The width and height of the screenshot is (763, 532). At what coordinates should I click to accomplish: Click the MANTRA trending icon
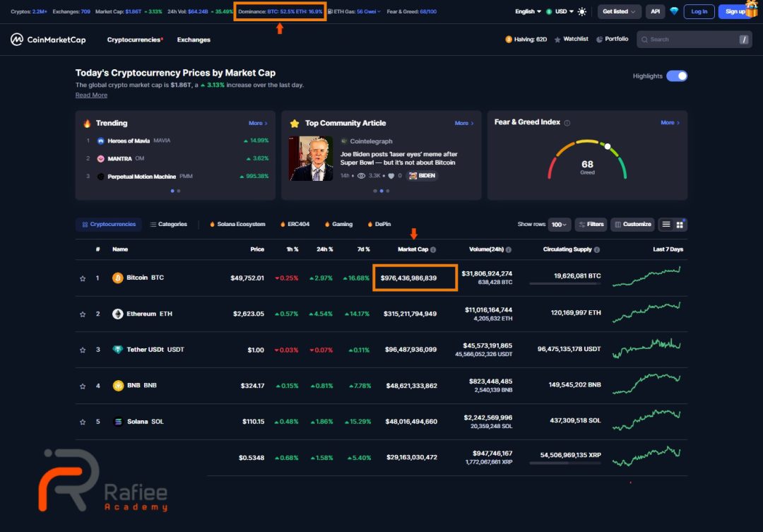pyautogui.click(x=101, y=159)
